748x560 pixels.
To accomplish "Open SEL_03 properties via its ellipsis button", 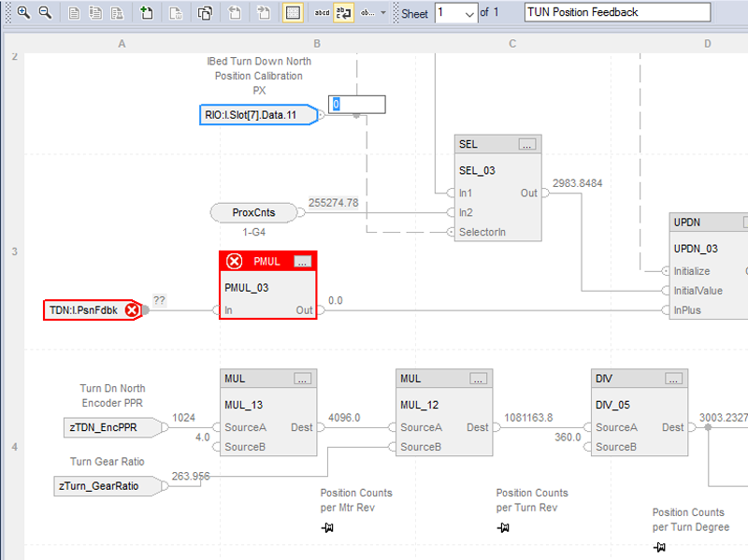I will (x=528, y=144).
